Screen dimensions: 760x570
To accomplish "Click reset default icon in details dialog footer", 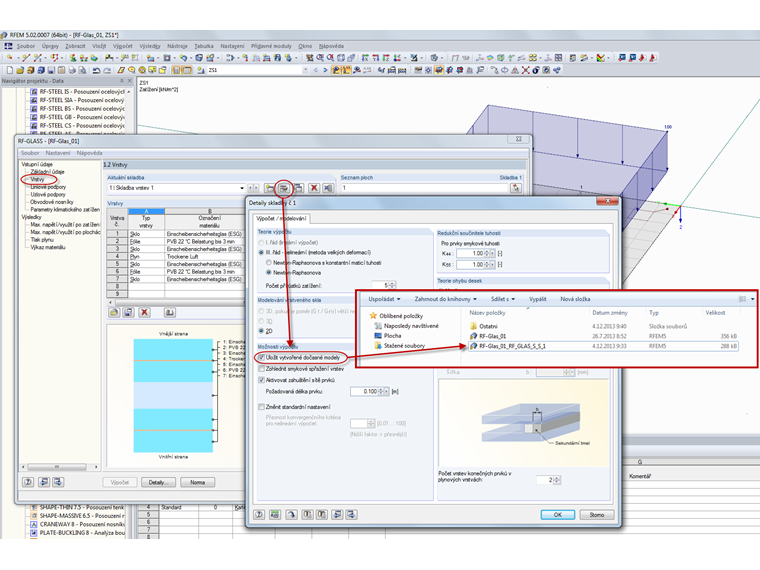I will tap(291, 514).
